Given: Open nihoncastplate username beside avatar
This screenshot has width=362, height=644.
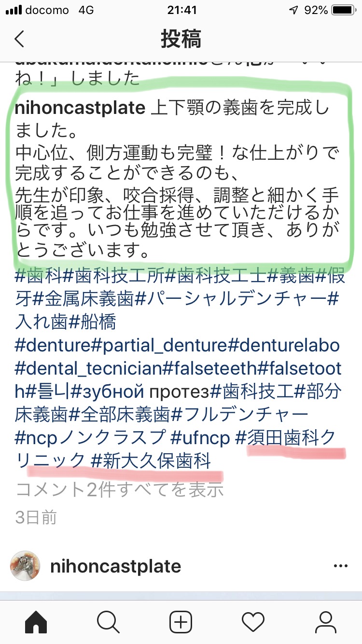Looking at the screenshot, I should [115, 566].
